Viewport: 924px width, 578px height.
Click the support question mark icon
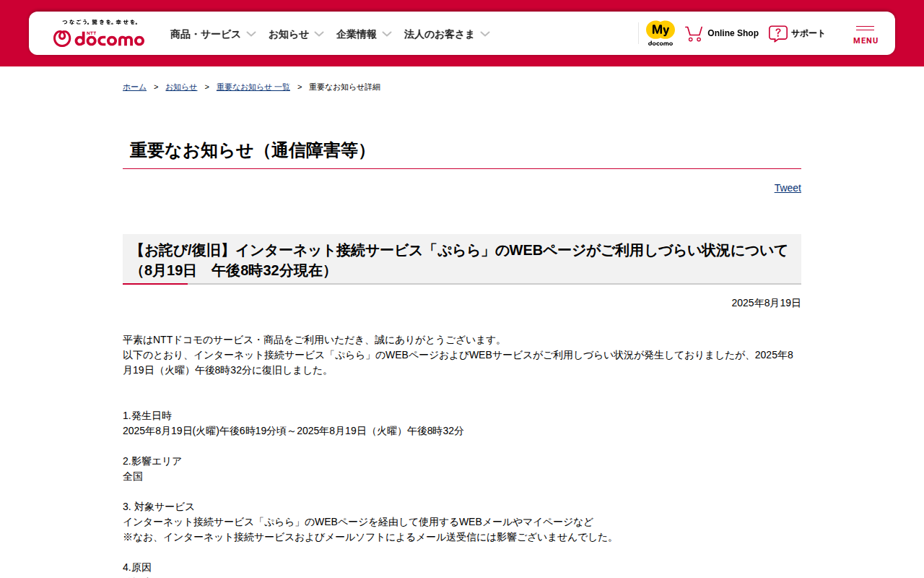click(777, 33)
